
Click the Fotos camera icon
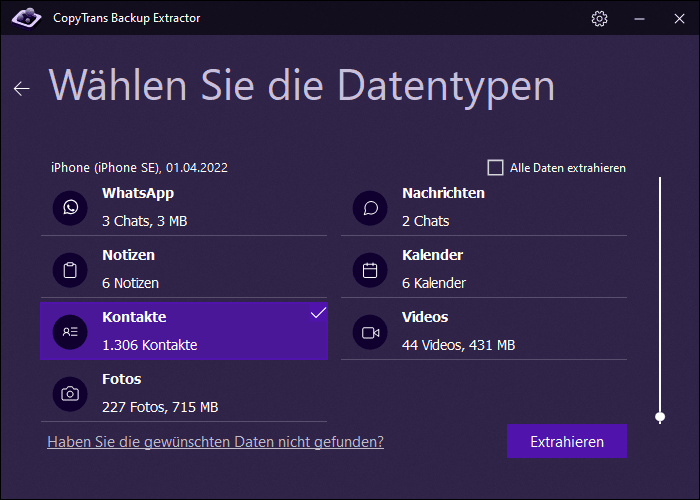[x=70, y=394]
